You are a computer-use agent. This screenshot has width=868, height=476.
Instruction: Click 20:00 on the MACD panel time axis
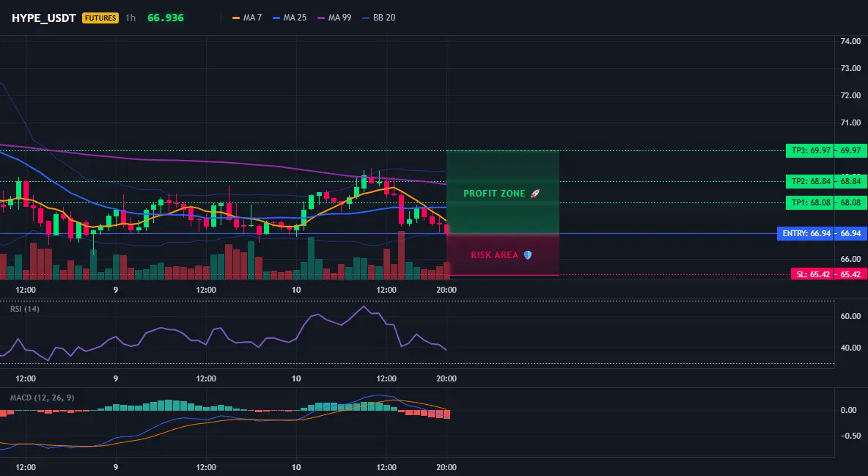pyautogui.click(x=446, y=467)
